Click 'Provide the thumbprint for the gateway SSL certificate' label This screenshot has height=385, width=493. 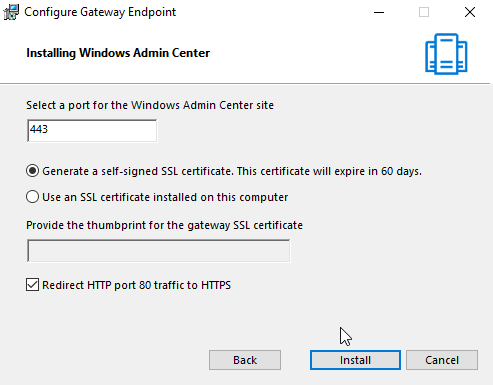(x=164, y=225)
